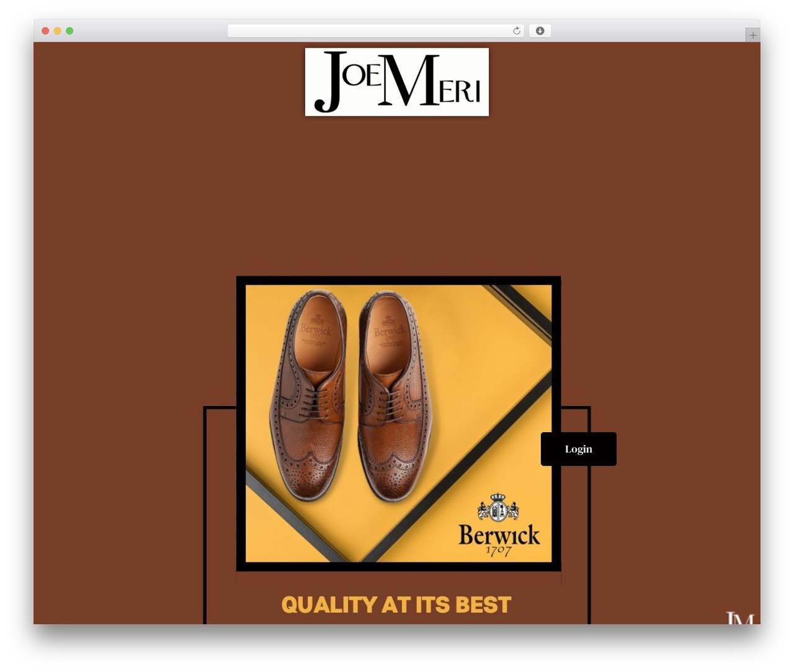Screen dimensions: 794x672
Task: Maximize the window with the green button
Action: coord(69,31)
